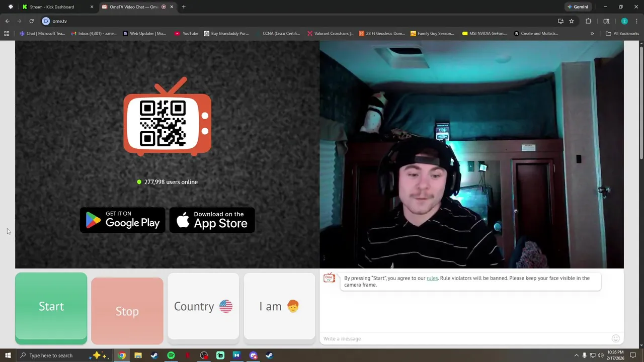Open the network tray icon

592,355
